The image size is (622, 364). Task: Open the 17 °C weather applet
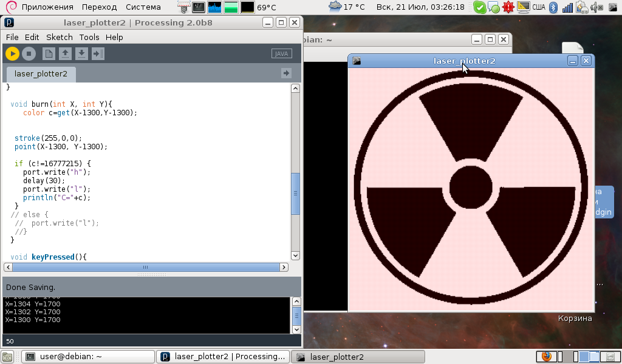click(347, 7)
